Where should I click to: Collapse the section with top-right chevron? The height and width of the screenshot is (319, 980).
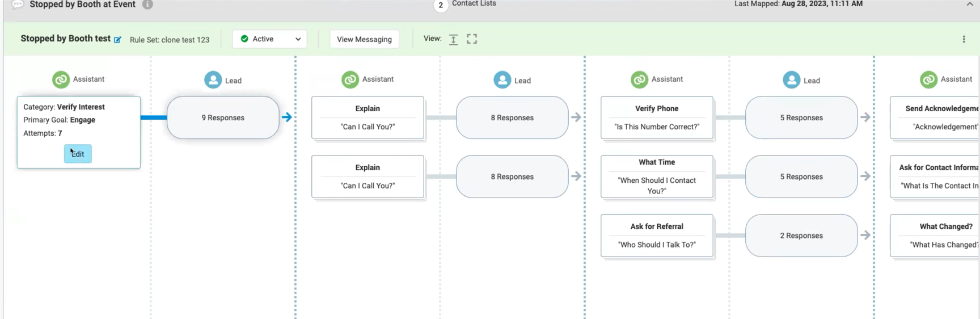(969, 5)
